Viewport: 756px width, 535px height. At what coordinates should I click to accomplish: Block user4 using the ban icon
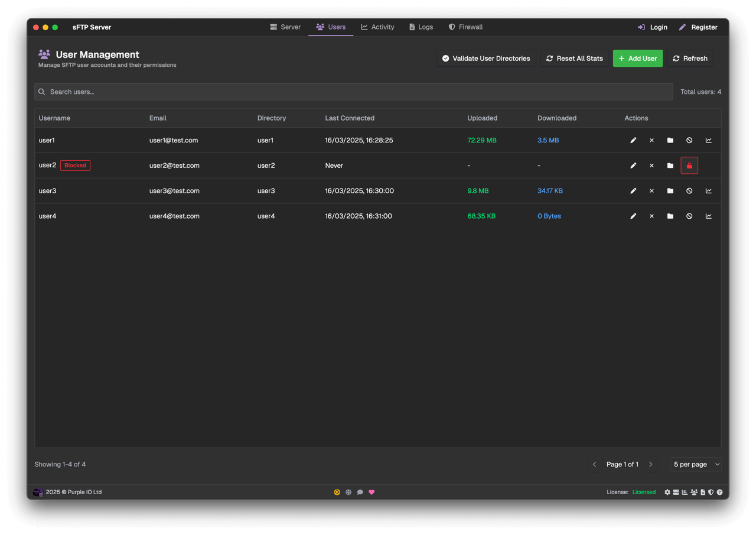point(689,216)
